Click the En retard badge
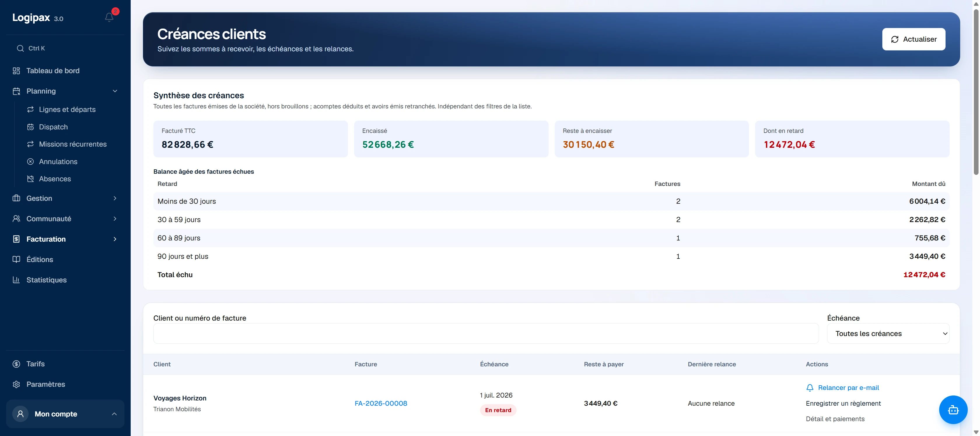Screen dimensions: 980x436 (498, 410)
